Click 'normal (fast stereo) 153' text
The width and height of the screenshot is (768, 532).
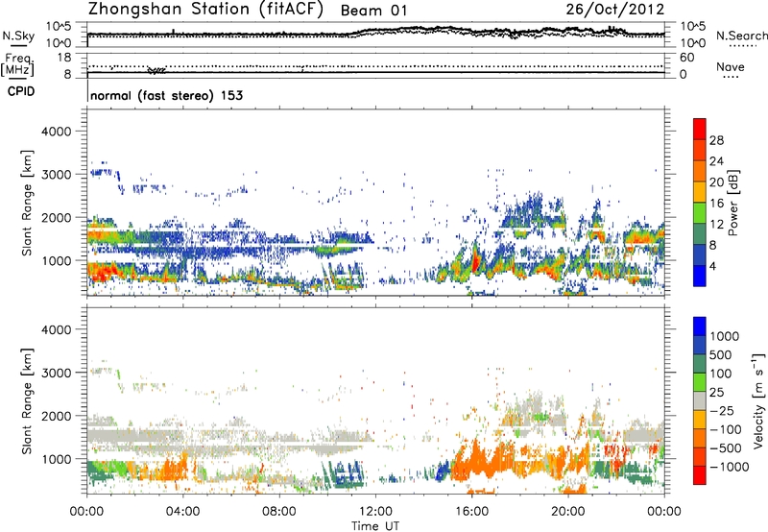click(166, 95)
